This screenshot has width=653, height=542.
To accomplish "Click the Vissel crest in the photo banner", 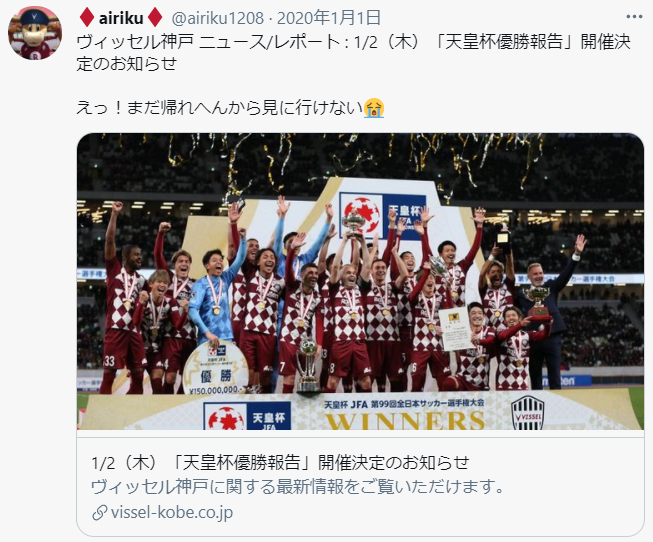I will pyautogui.click(x=527, y=412).
